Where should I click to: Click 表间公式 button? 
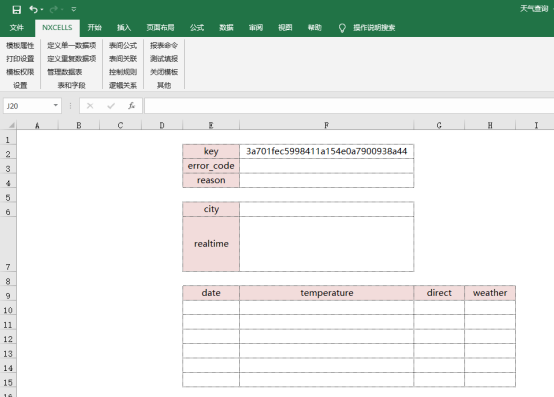pos(123,46)
